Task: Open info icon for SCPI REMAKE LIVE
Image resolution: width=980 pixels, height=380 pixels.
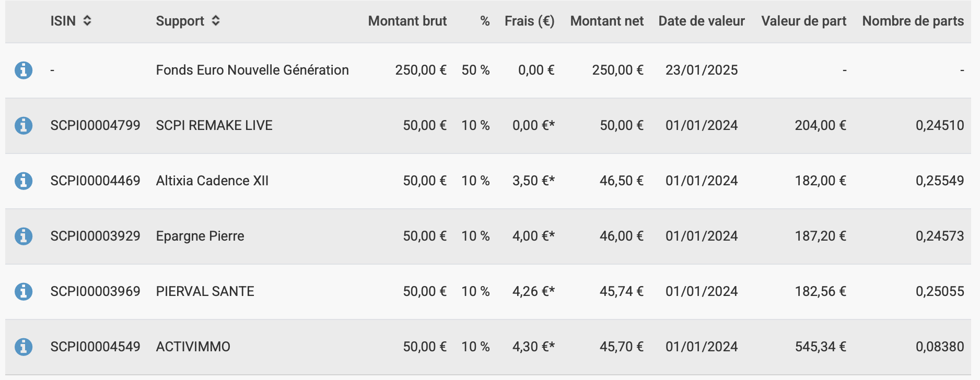Action: coord(24,125)
